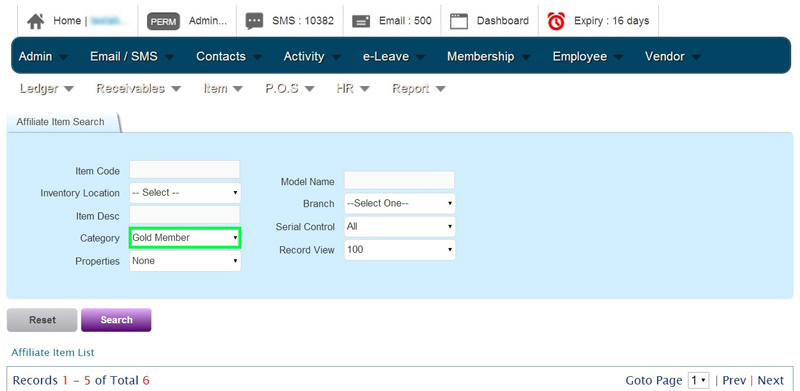Open the Activity menu
Screen dimensions: 800x391
(312, 56)
